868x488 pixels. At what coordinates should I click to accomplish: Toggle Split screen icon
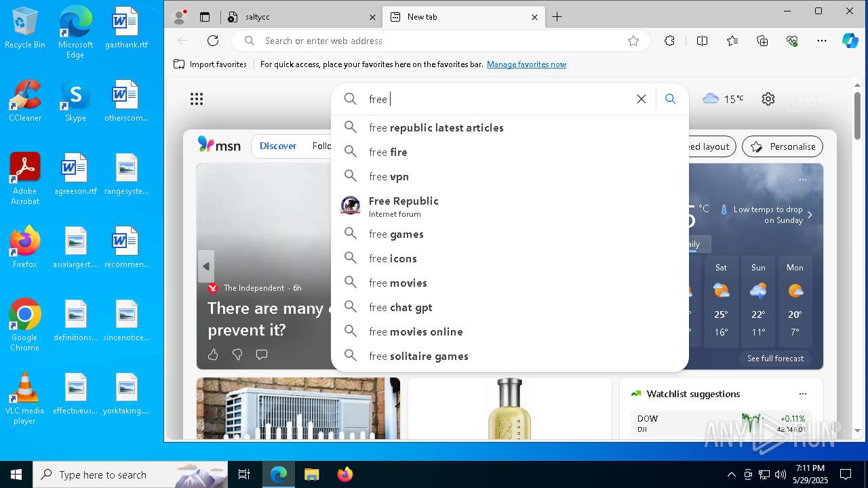[702, 41]
